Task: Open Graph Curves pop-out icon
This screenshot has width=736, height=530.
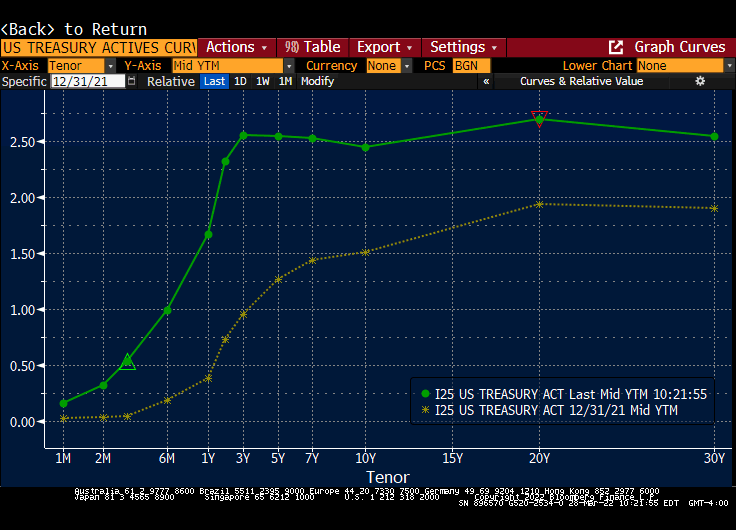Action: pos(615,47)
